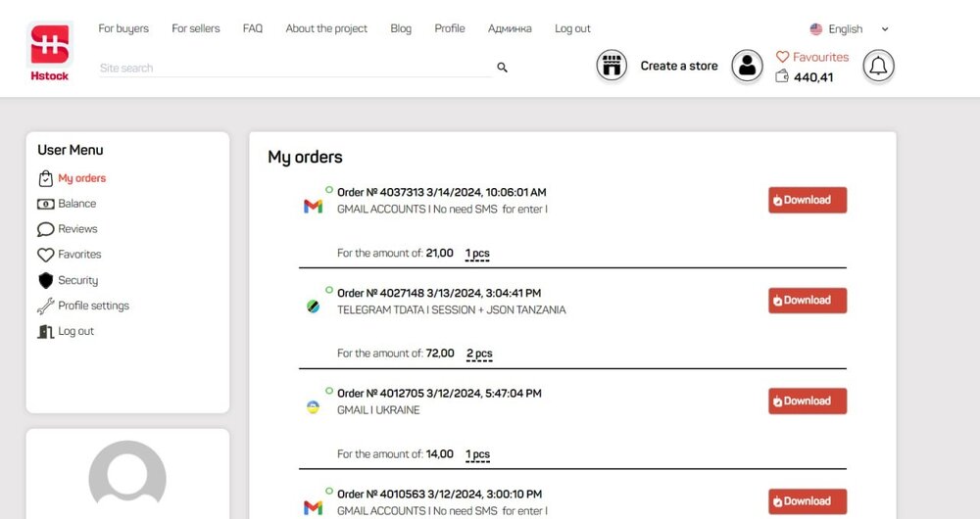Screen dimensions: 980x519
Task: Open Security in User Menu
Action: (78, 280)
